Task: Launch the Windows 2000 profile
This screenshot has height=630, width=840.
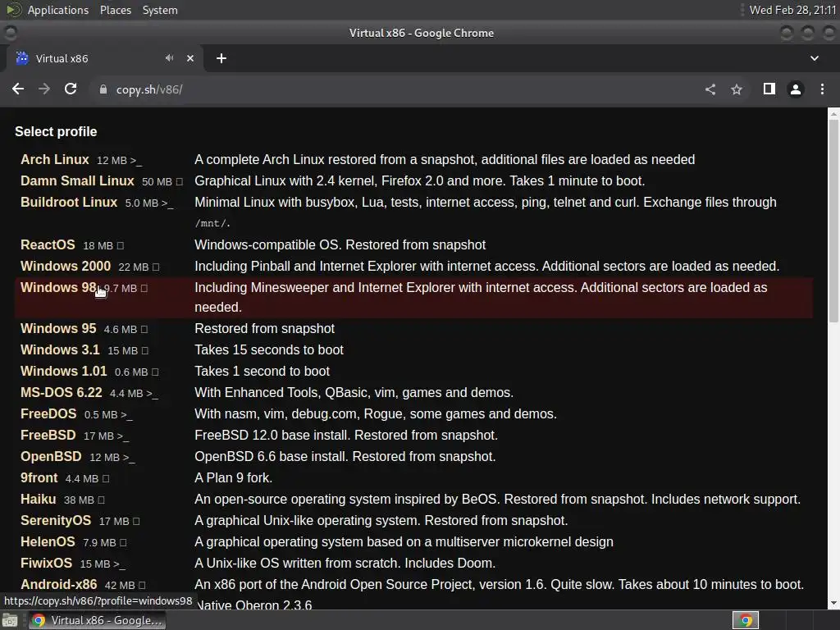Action: pos(66,267)
